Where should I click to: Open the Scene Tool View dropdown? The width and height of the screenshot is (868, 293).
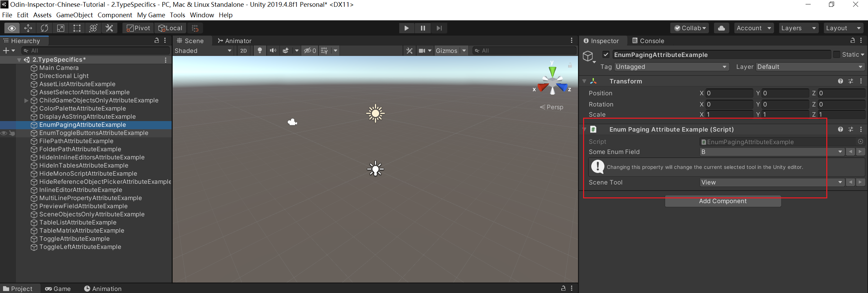[772, 182]
